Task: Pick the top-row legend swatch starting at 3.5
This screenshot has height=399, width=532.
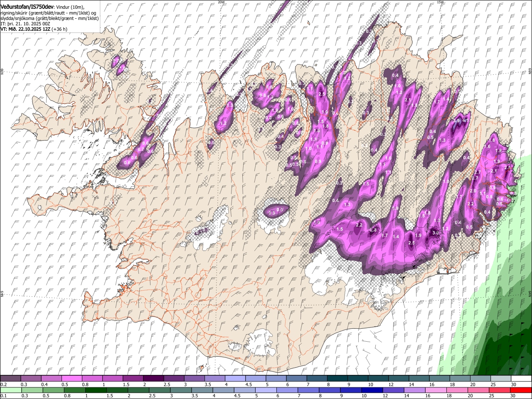Action: tap(214, 379)
